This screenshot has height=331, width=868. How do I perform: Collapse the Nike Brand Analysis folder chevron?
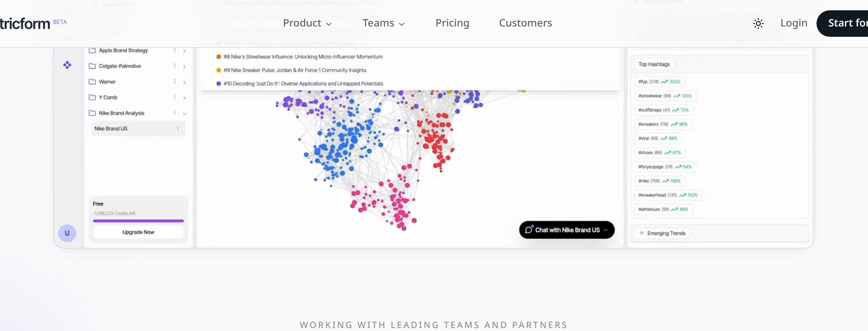(184, 113)
